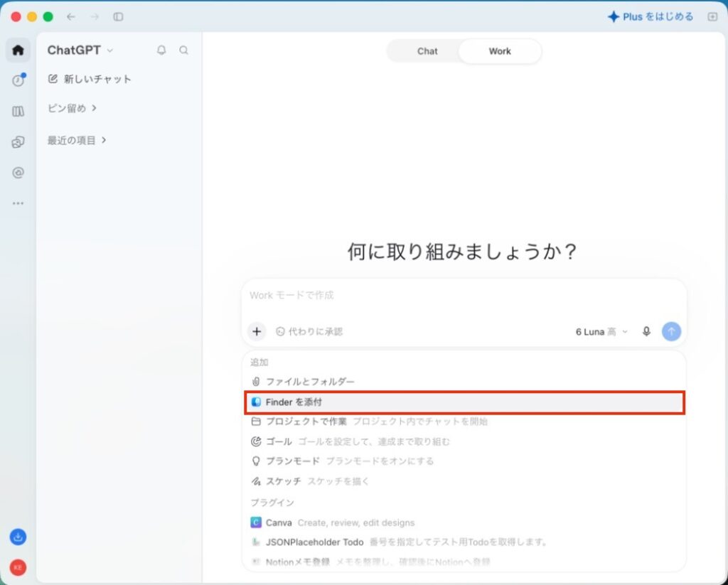Click the 何に取り組みましょうか？ heading
The image size is (728, 585).
point(462,252)
